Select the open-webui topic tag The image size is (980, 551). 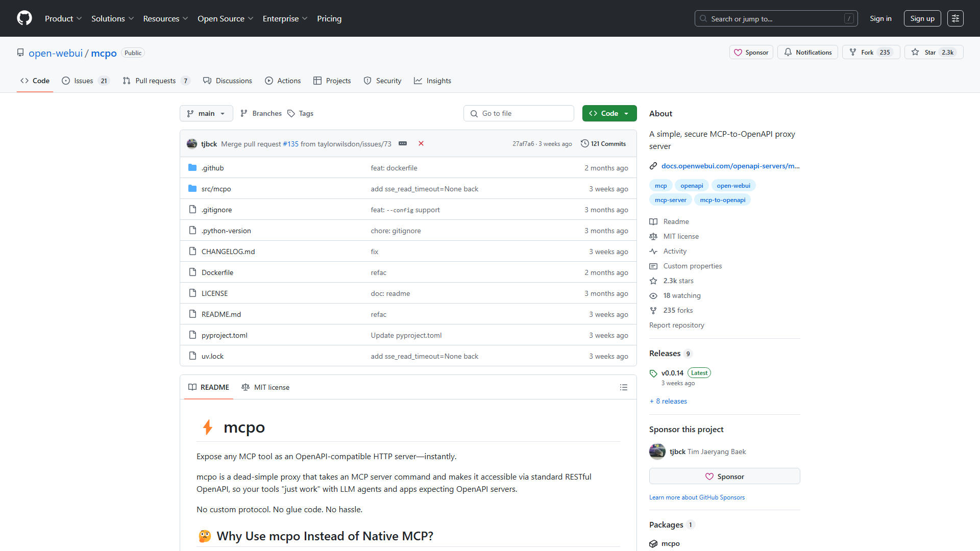click(x=733, y=186)
